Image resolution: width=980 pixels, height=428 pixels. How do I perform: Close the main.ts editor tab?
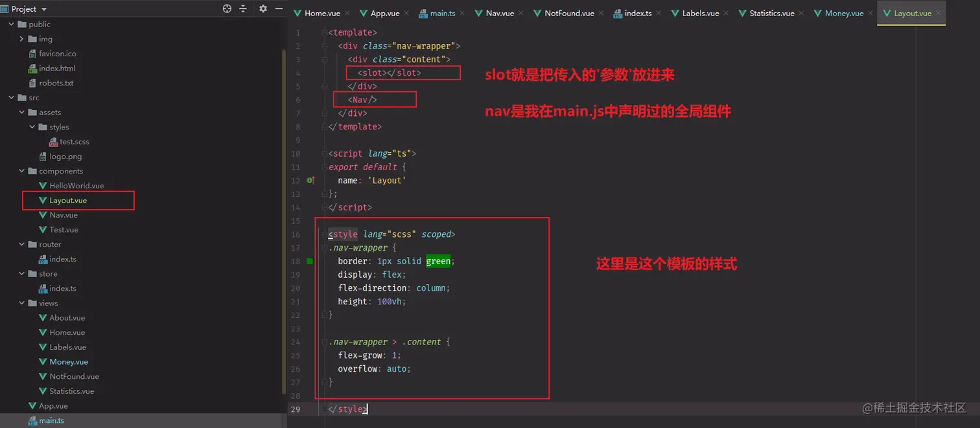tap(461, 13)
